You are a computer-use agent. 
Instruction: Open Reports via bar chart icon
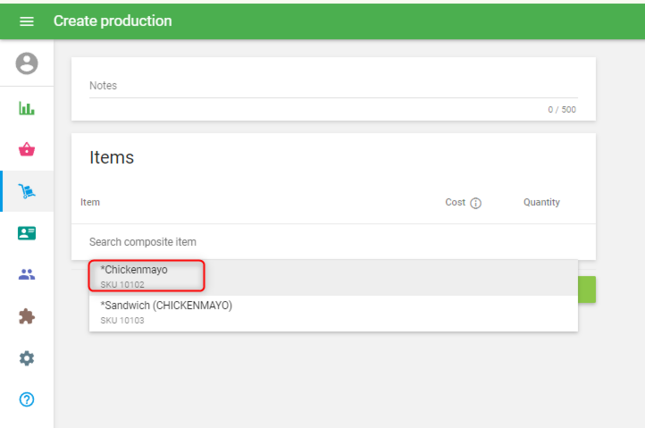27,108
